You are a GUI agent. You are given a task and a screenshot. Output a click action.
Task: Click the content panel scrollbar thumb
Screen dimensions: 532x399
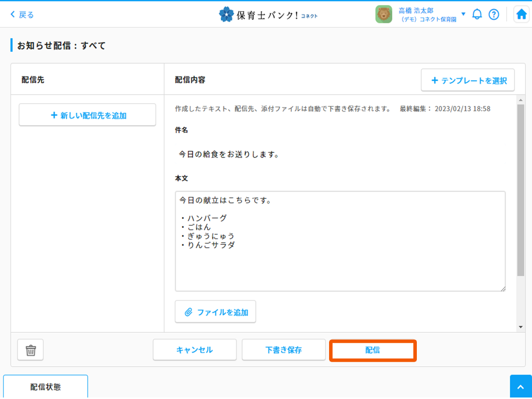(521, 190)
